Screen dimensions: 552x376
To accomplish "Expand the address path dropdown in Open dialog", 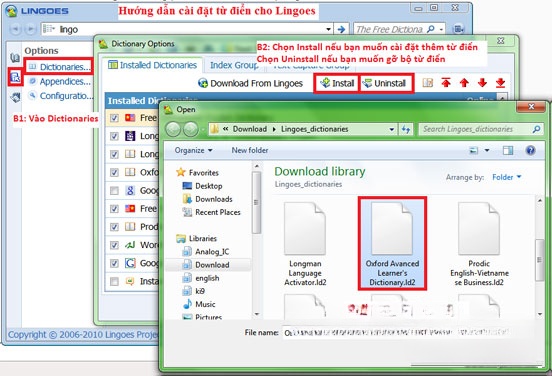I will pos(391,130).
